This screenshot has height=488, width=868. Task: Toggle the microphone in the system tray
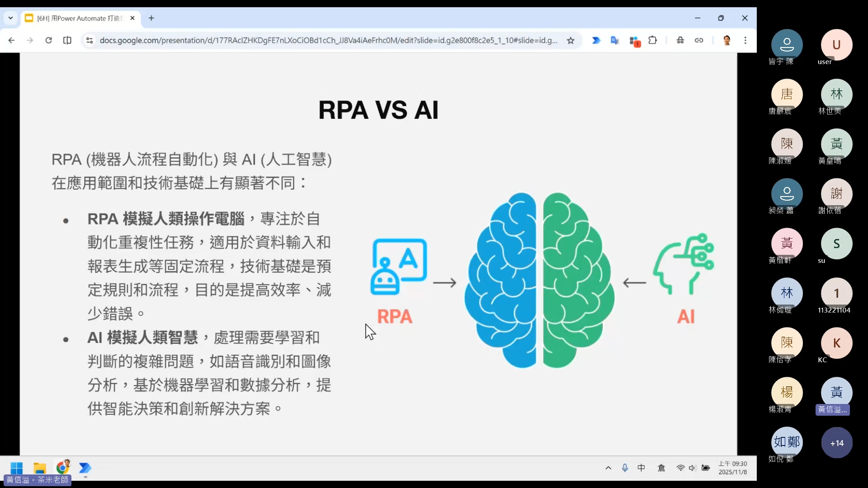(625, 468)
